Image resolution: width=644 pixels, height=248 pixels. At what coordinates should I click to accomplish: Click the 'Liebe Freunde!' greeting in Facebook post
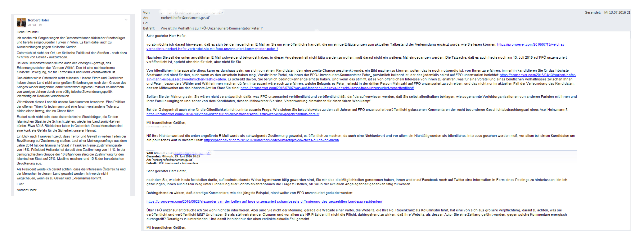tap(27, 32)
